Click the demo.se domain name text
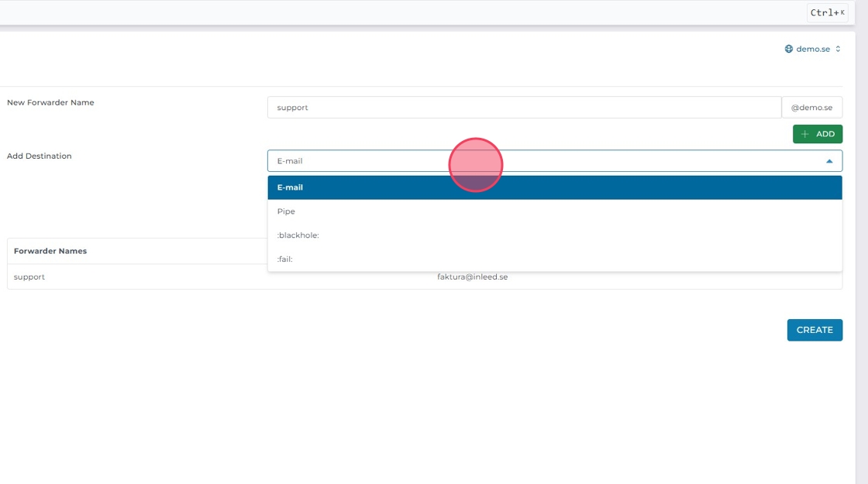 coord(813,49)
